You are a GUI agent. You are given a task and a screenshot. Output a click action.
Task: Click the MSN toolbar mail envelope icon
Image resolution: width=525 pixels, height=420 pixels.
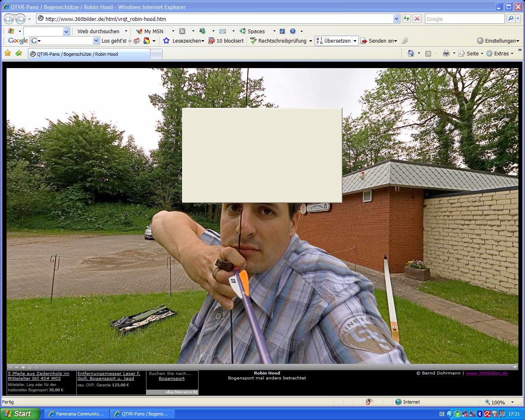222,31
